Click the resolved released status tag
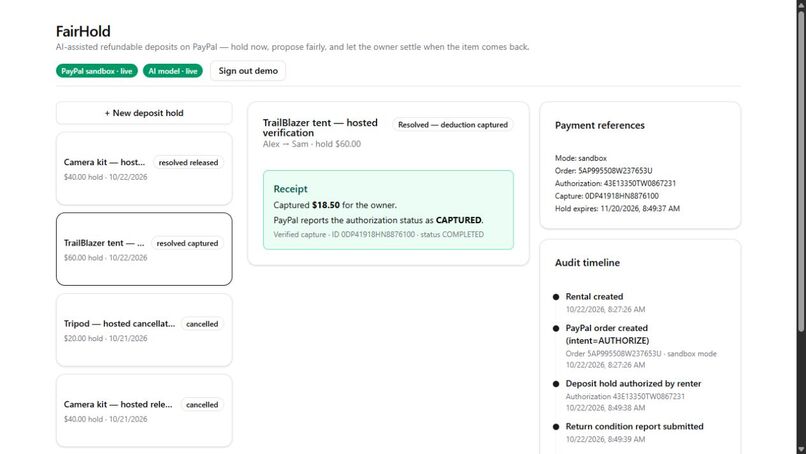The height and width of the screenshot is (454, 806). coord(188,162)
